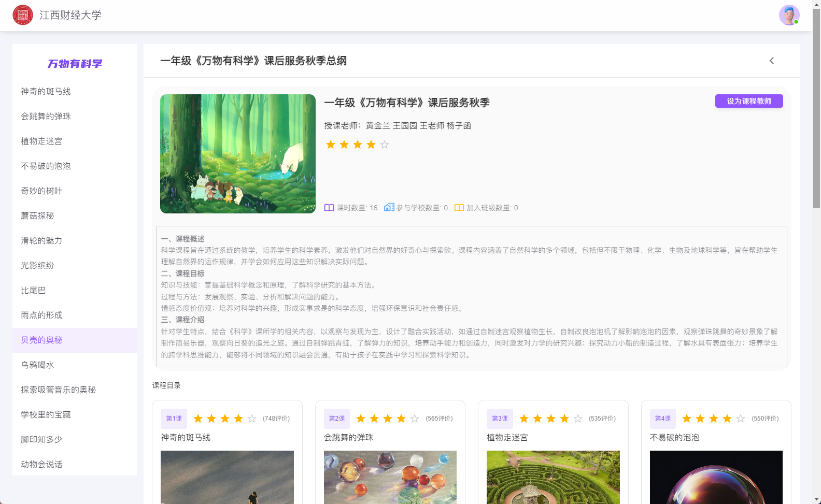Viewport: 821px width, 504px height.
Task: Open 奇妙的树叶 lesson from sidebar
Action: pos(75,191)
